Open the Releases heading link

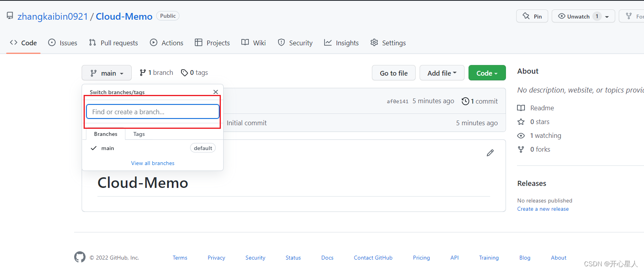532,184
